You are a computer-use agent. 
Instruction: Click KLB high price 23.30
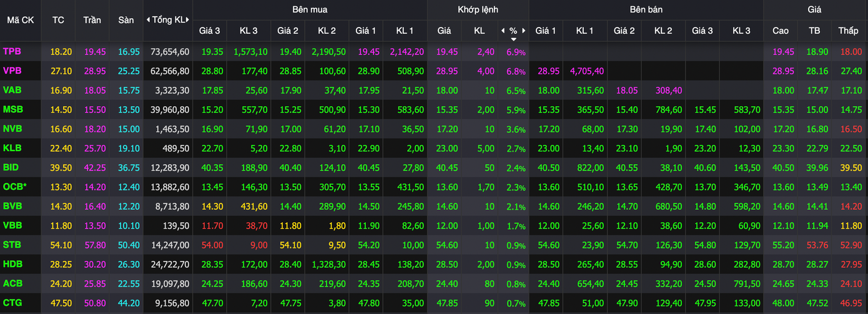pyautogui.click(x=784, y=149)
